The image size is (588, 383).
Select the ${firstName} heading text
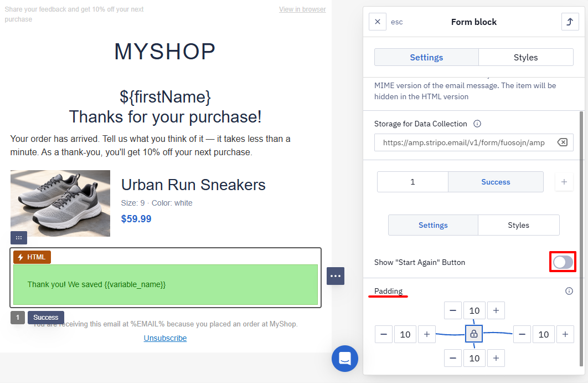tap(166, 97)
